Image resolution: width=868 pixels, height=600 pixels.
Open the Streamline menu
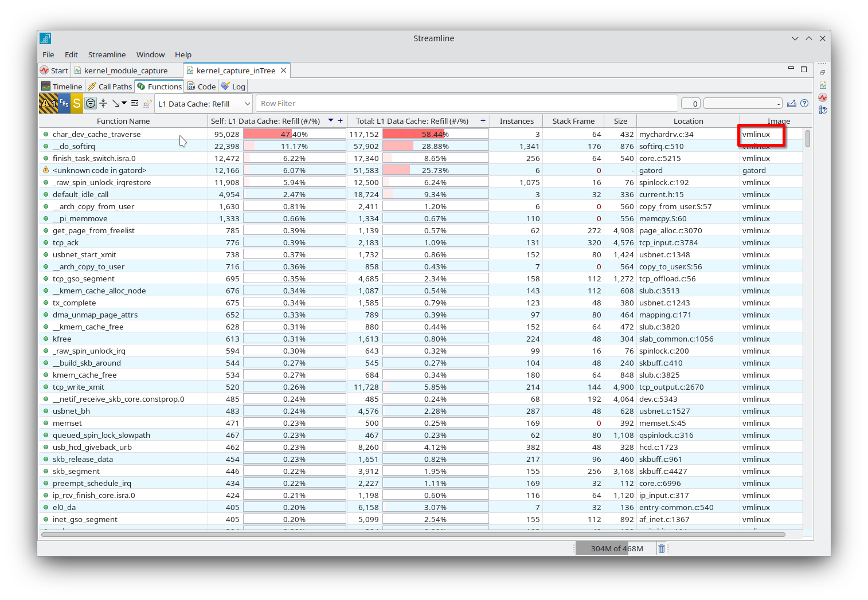[x=107, y=54]
